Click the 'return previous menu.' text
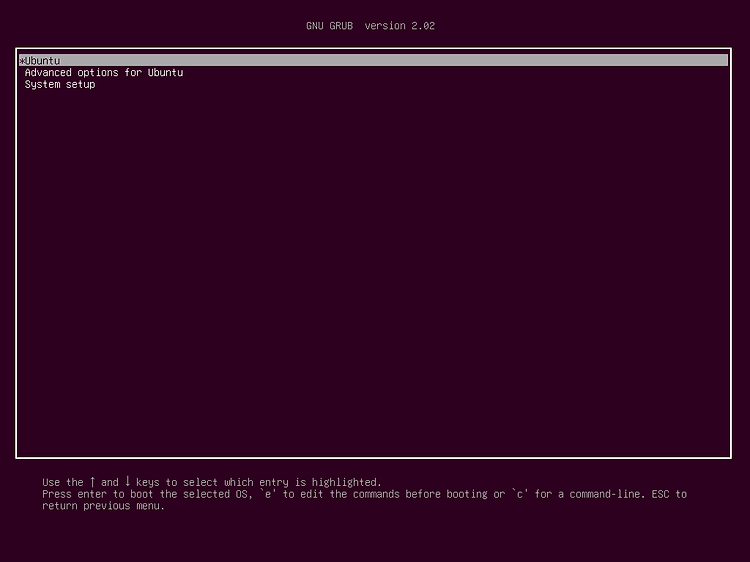Viewport: 750px width, 562px height. [103, 506]
